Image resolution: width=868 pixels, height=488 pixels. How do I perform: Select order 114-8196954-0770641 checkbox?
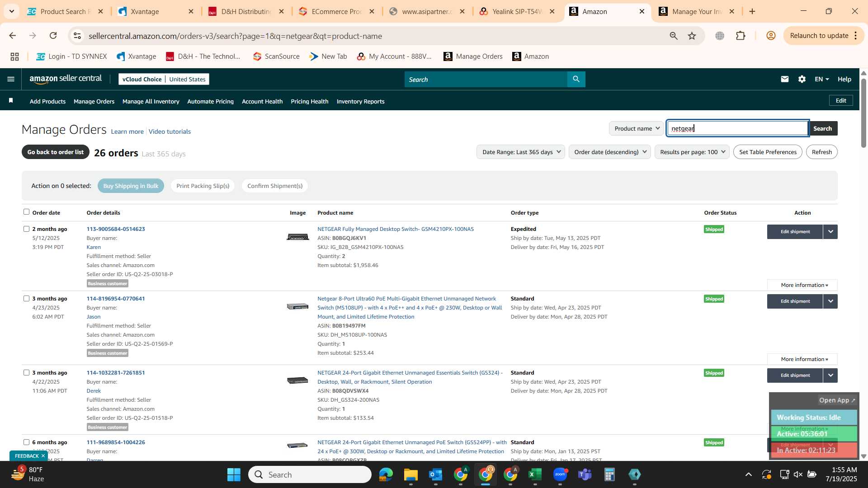click(26, 299)
